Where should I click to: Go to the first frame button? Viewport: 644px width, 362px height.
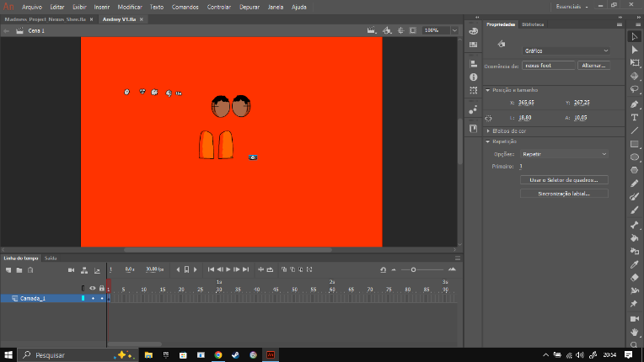[x=211, y=269]
